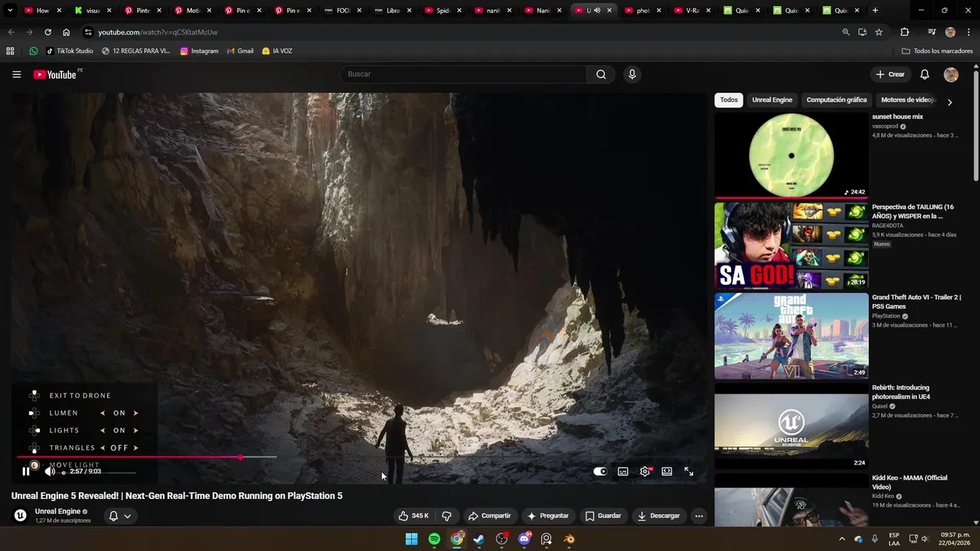Open the TikTok Studio bookmark
This screenshot has height=551, width=980.
pos(70,51)
